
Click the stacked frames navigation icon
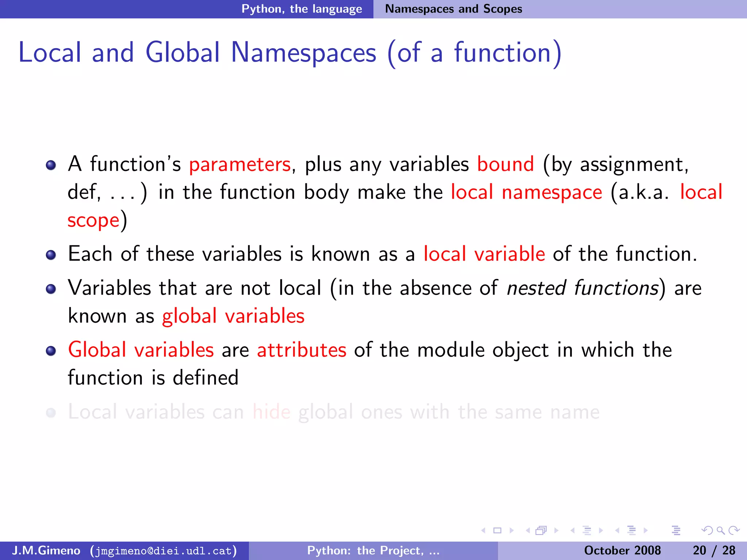coord(541,530)
